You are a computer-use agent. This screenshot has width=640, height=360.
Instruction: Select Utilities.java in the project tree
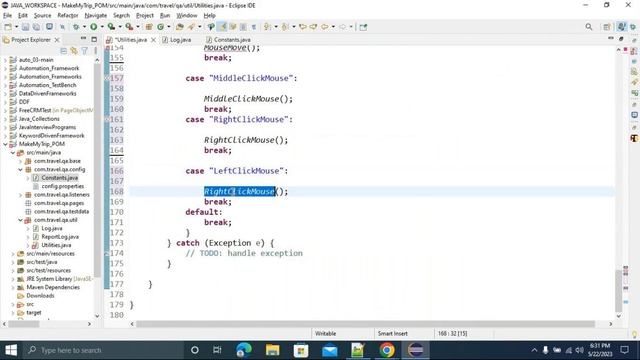[x=56, y=245]
